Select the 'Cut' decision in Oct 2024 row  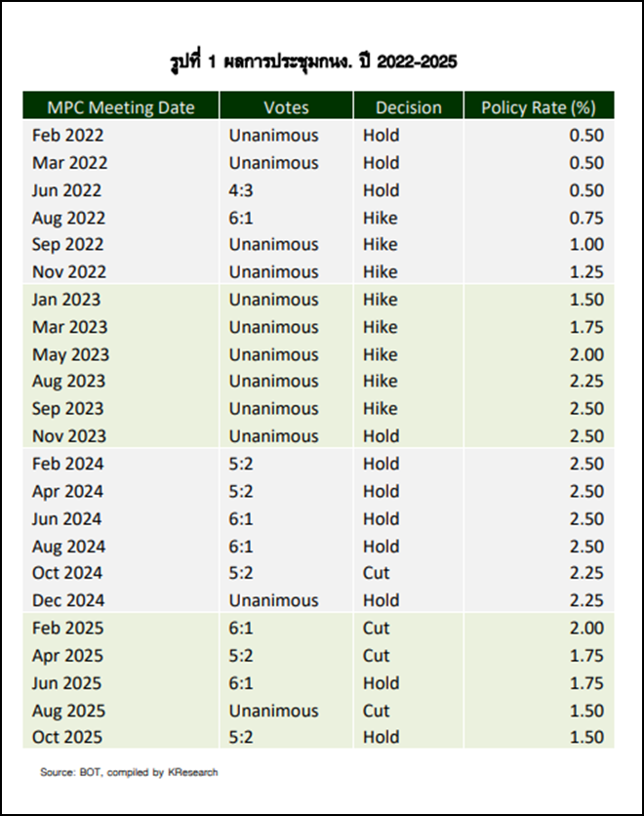(x=377, y=573)
